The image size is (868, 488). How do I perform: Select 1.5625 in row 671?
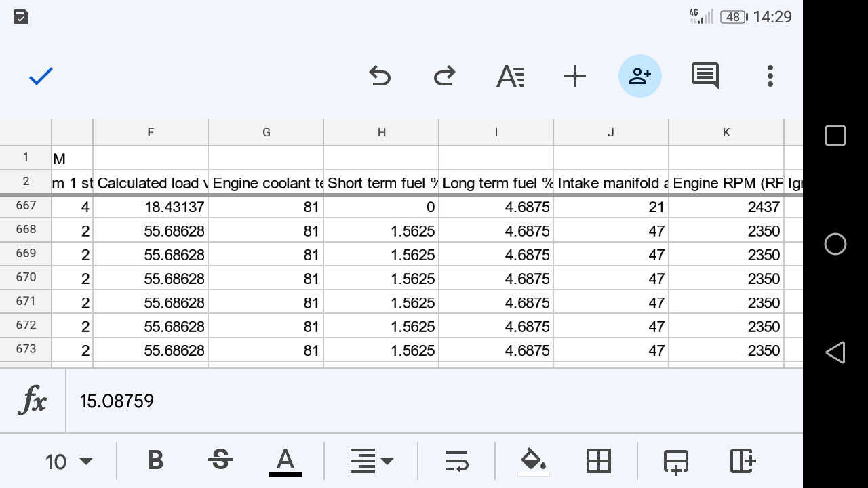point(381,302)
